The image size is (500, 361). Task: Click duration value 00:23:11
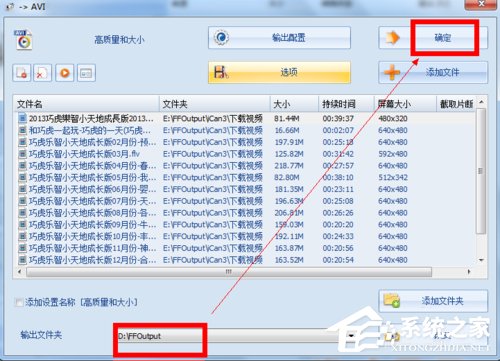pyautogui.click(x=338, y=189)
